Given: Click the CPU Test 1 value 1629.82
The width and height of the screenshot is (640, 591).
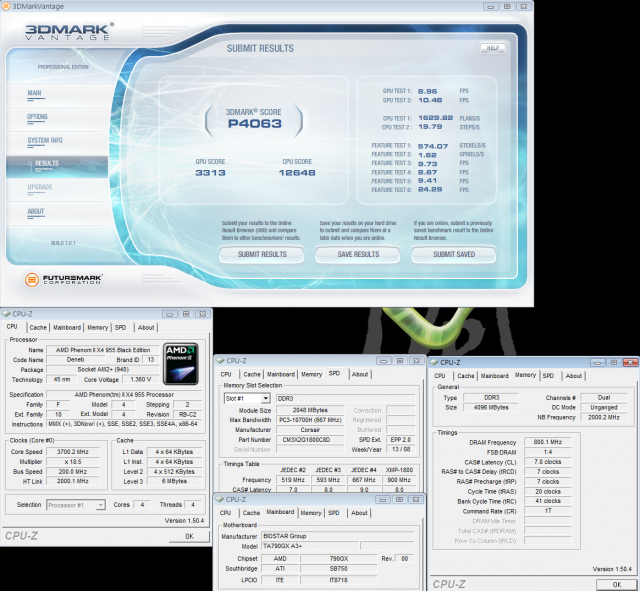Looking at the screenshot, I should (436, 118).
